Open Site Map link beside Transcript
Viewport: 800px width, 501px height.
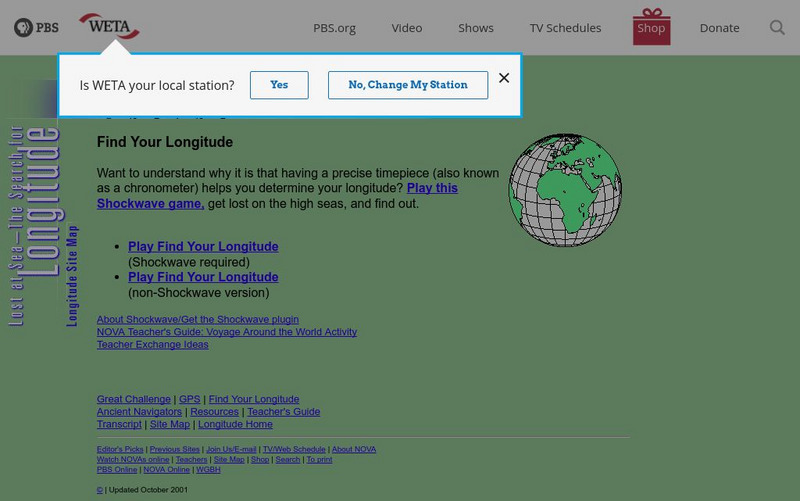[x=170, y=424]
